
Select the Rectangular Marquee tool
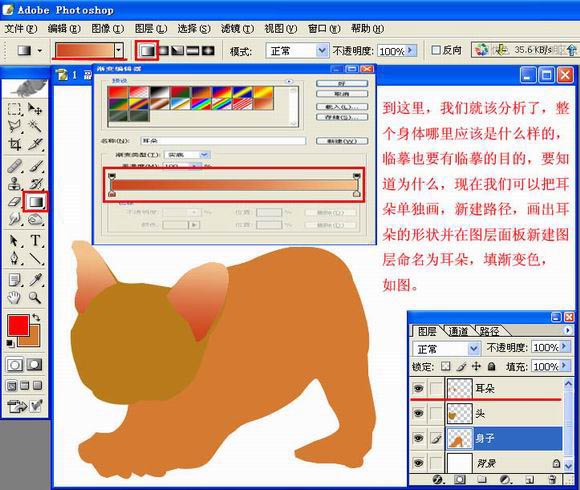point(14,109)
